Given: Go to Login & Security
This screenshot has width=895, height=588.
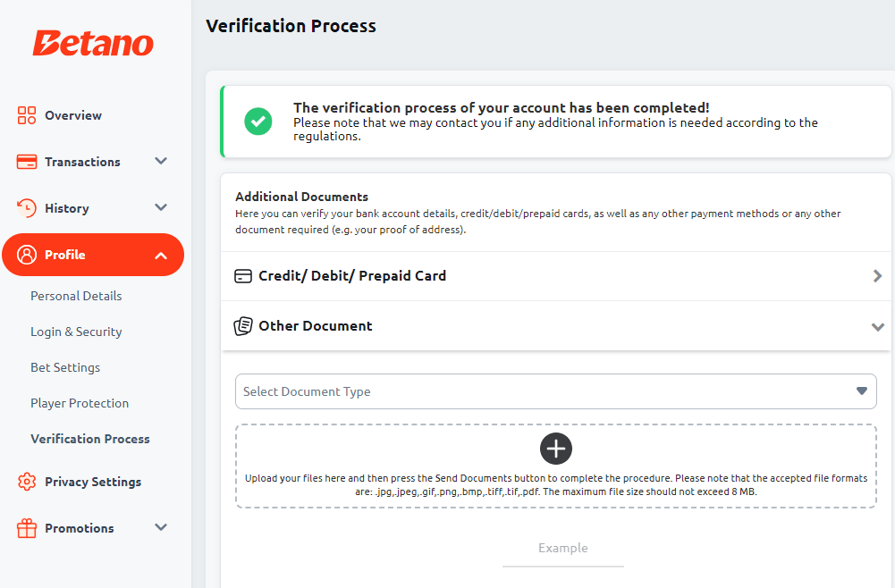Looking at the screenshot, I should (77, 332).
